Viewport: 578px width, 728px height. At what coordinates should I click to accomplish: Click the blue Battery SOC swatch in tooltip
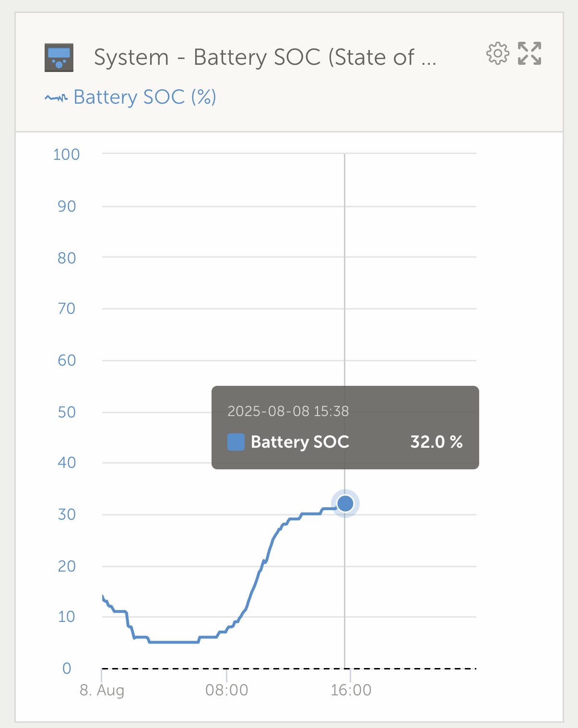(236, 442)
